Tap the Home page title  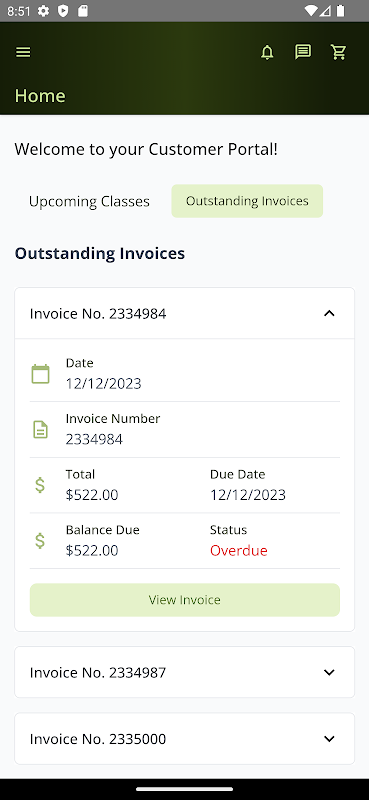40,95
